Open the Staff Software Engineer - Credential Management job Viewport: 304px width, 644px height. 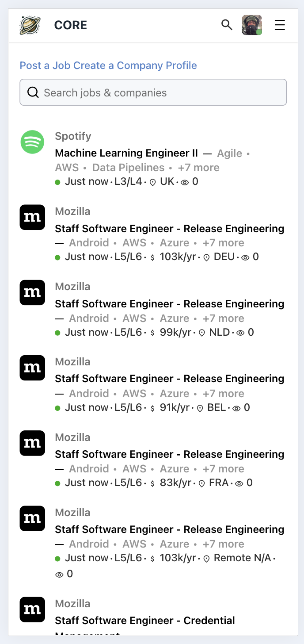click(x=145, y=621)
